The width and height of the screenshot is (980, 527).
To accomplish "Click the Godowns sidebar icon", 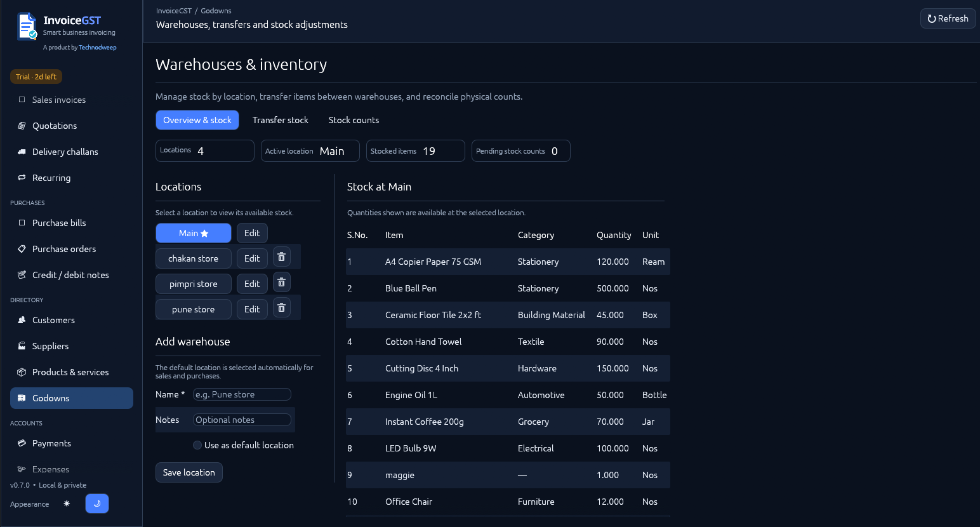I will tap(22, 398).
